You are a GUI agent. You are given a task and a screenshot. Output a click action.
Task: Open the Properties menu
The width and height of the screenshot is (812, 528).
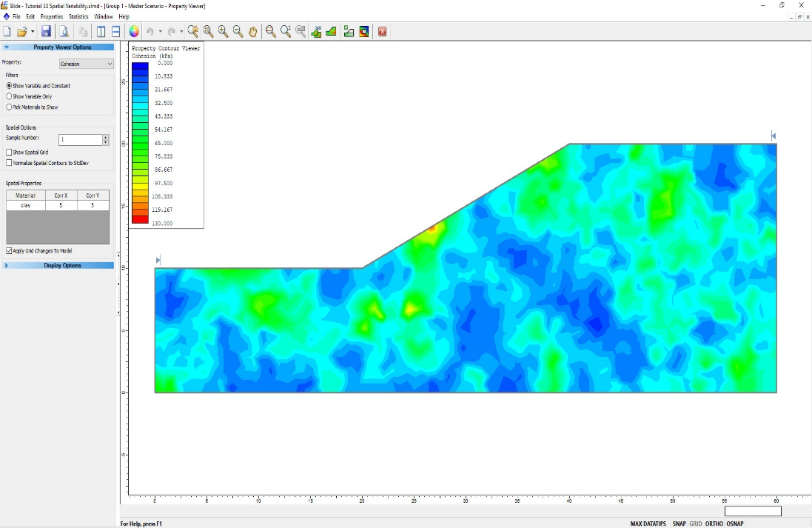tap(51, 16)
